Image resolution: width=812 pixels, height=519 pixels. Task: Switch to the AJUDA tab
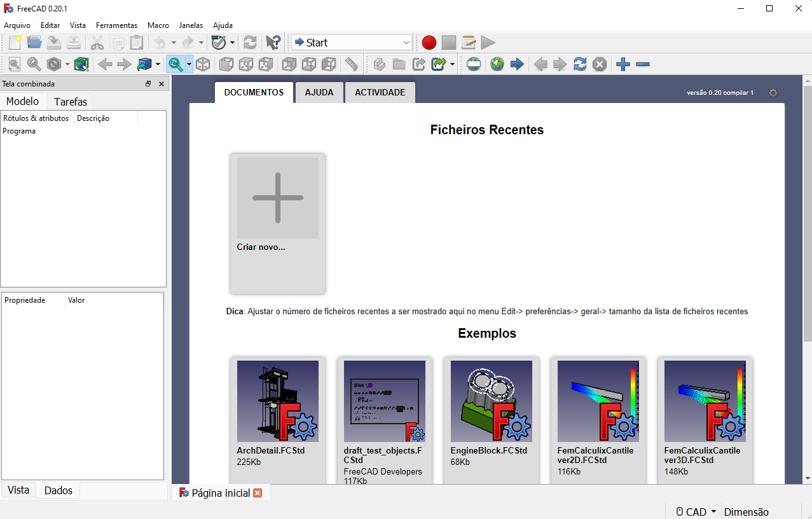tap(319, 92)
